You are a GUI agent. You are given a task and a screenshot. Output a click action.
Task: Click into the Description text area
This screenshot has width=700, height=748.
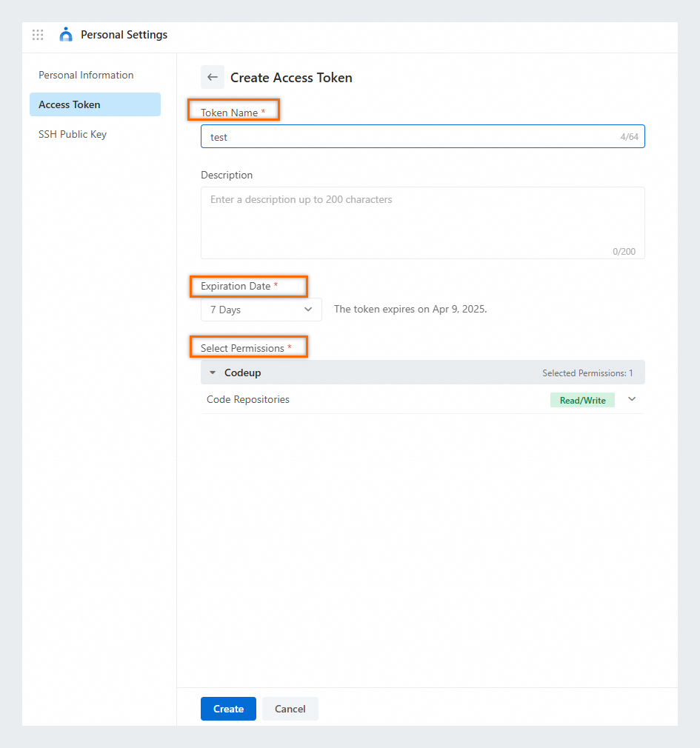click(x=422, y=222)
